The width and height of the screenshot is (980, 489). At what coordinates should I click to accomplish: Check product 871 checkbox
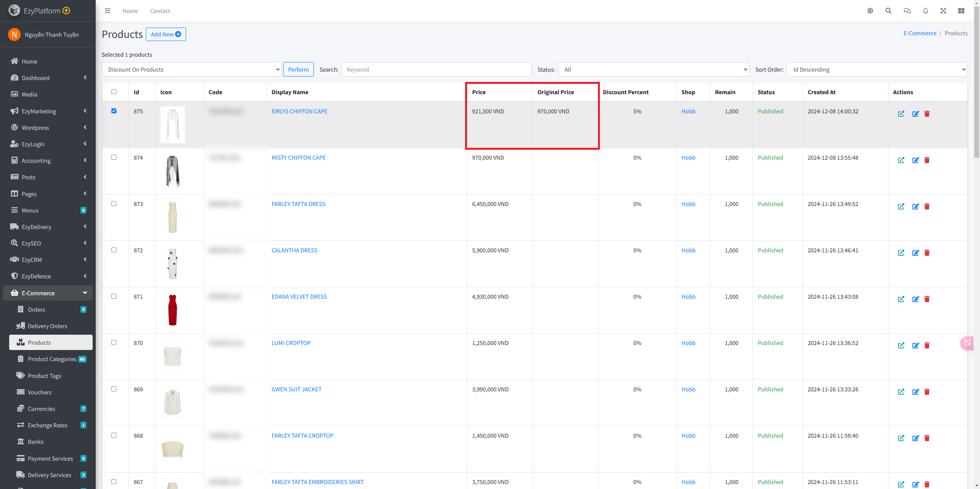tap(114, 296)
